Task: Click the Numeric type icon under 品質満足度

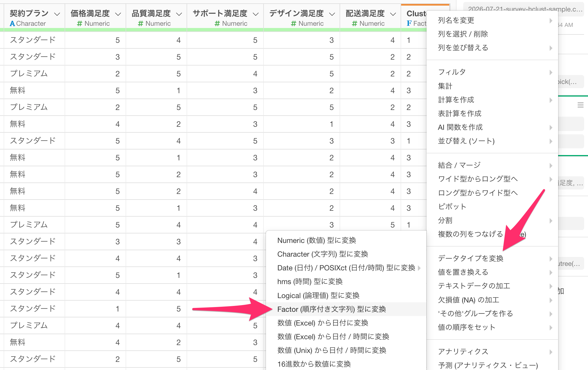Action: 140,24
